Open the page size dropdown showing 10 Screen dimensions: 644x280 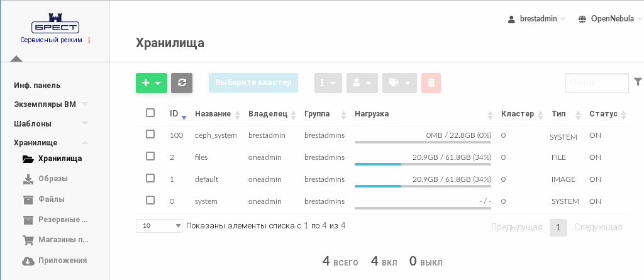tap(159, 225)
